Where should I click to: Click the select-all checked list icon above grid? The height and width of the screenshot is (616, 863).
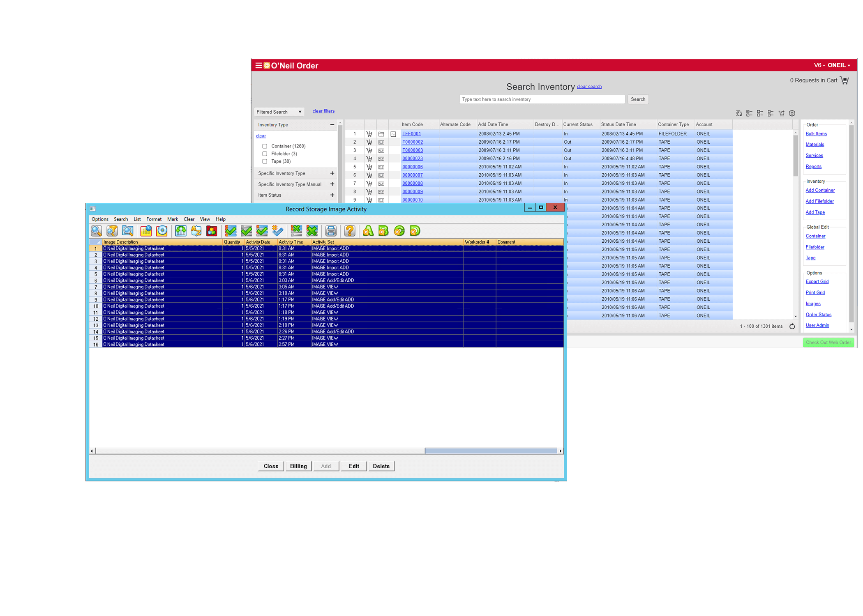coord(749,113)
